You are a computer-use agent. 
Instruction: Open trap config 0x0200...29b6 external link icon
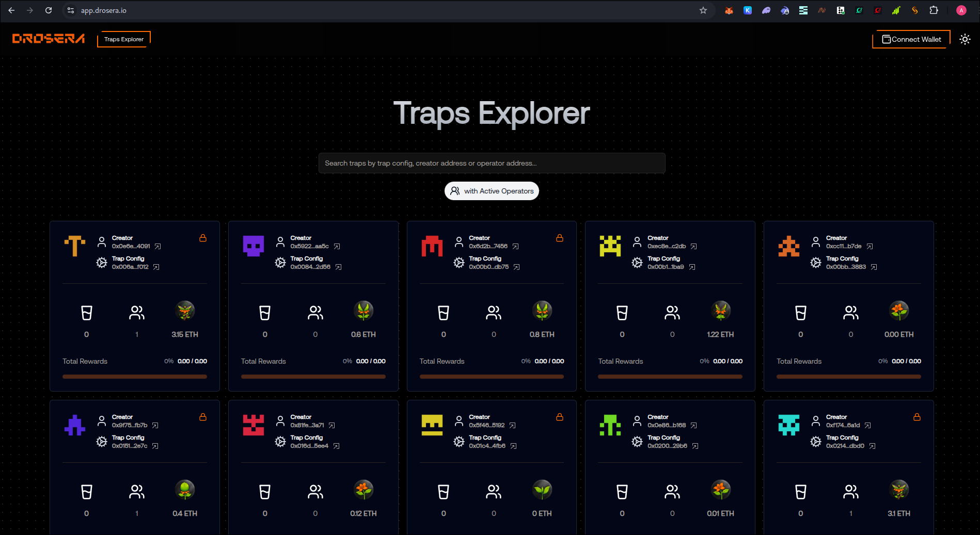click(696, 446)
